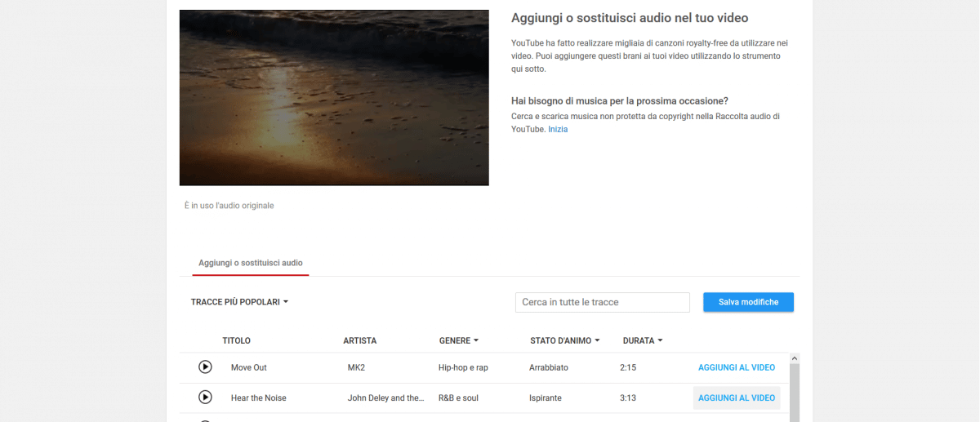
Task: Click the track list scrollbar up arrow
Action: click(795, 358)
